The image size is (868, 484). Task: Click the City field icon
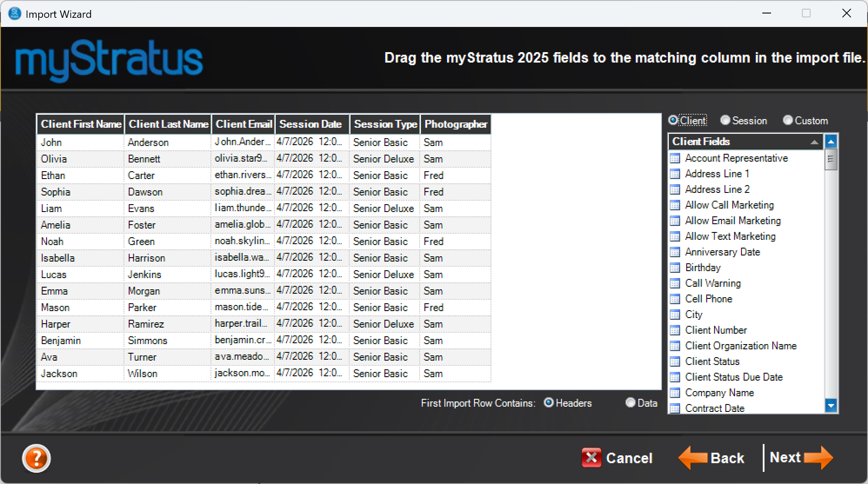coord(675,315)
